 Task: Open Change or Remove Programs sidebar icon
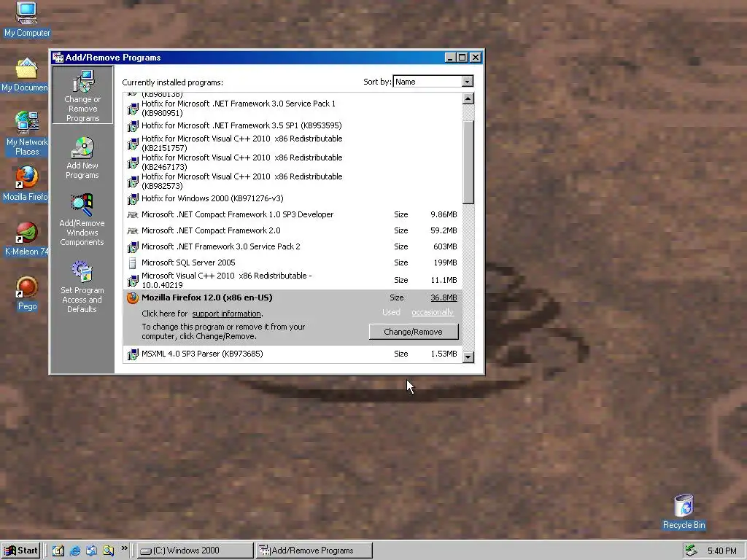83,96
